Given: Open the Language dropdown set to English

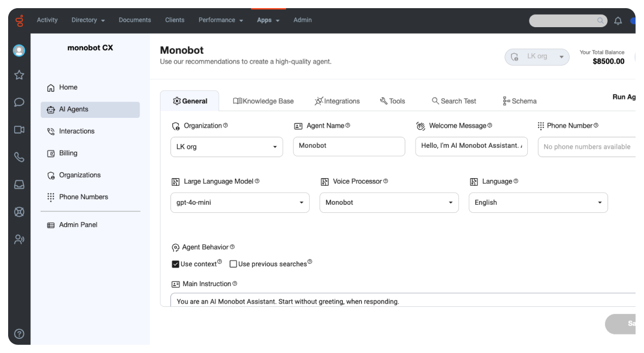Looking at the screenshot, I should [538, 203].
